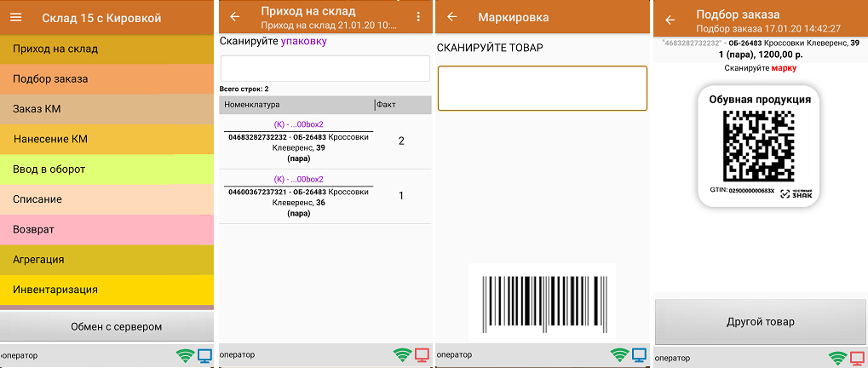Open Нанесение КМ menu item
The height and width of the screenshot is (368, 868).
point(106,139)
